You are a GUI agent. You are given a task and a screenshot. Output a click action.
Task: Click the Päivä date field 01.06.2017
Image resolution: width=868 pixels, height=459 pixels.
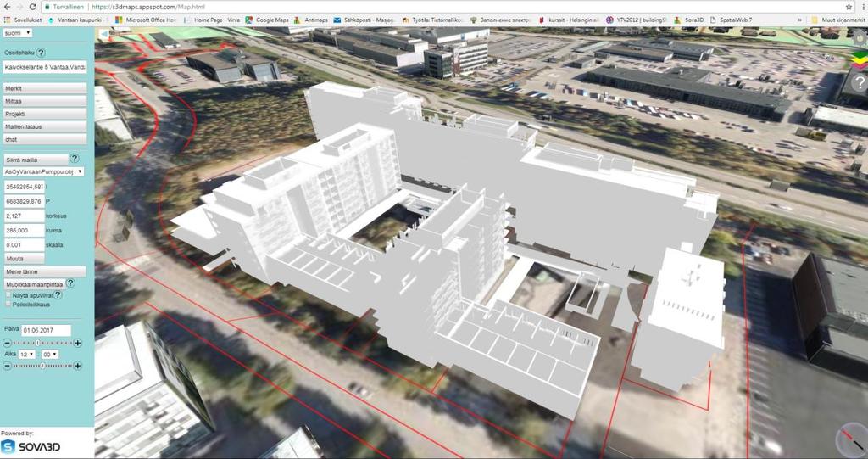(46, 330)
